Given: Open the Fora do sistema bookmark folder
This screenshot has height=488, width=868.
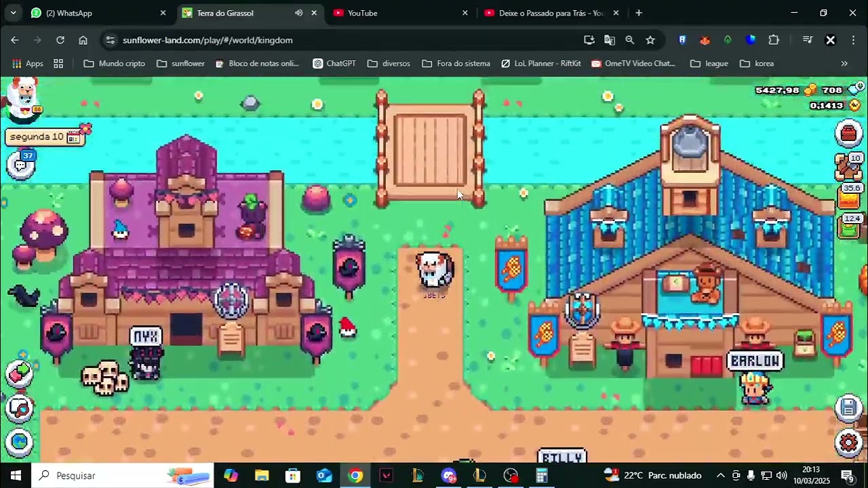Looking at the screenshot, I should click(456, 64).
